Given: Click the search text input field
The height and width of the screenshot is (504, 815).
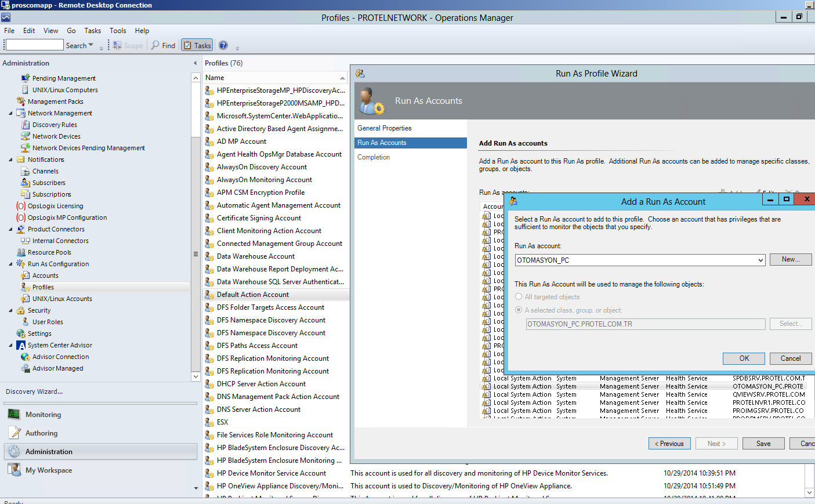Looking at the screenshot, I should point(35,45).
